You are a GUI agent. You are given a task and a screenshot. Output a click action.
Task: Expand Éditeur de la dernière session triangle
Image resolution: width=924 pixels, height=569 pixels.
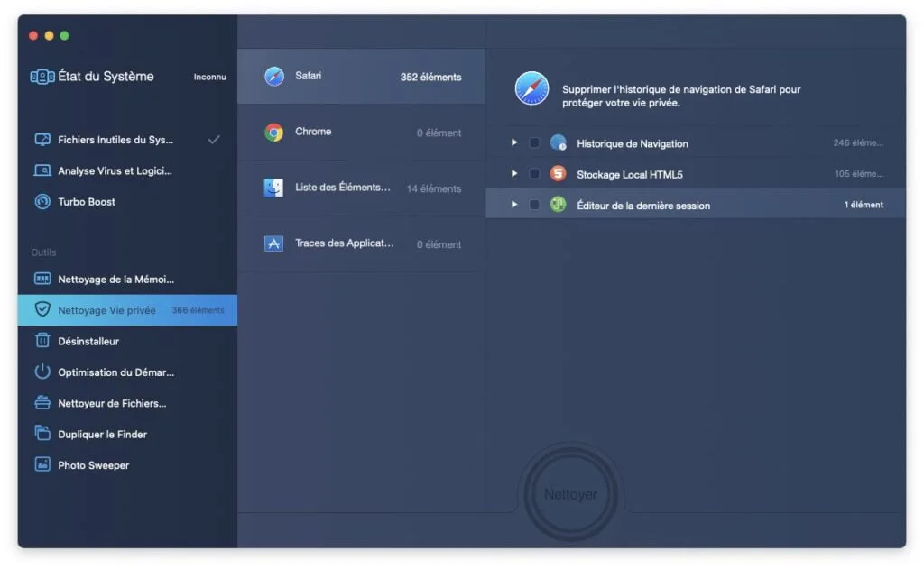point(514,205)
